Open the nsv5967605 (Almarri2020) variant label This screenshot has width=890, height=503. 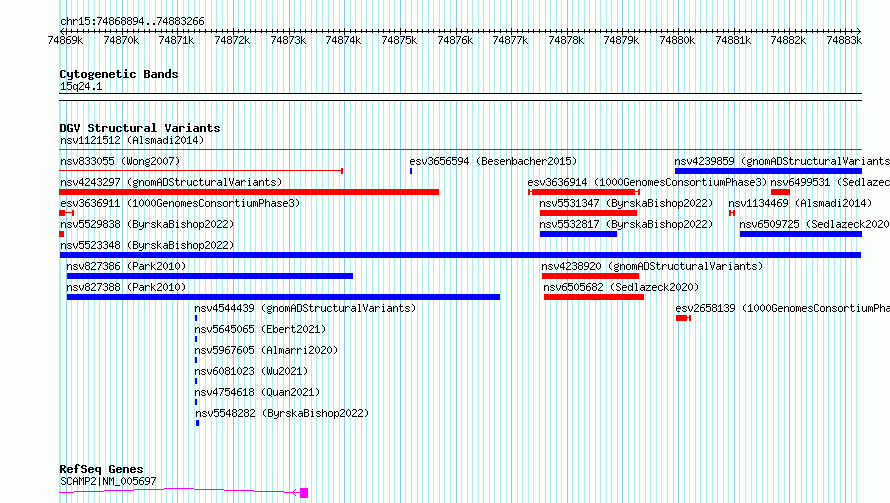(x=266, y=350)
